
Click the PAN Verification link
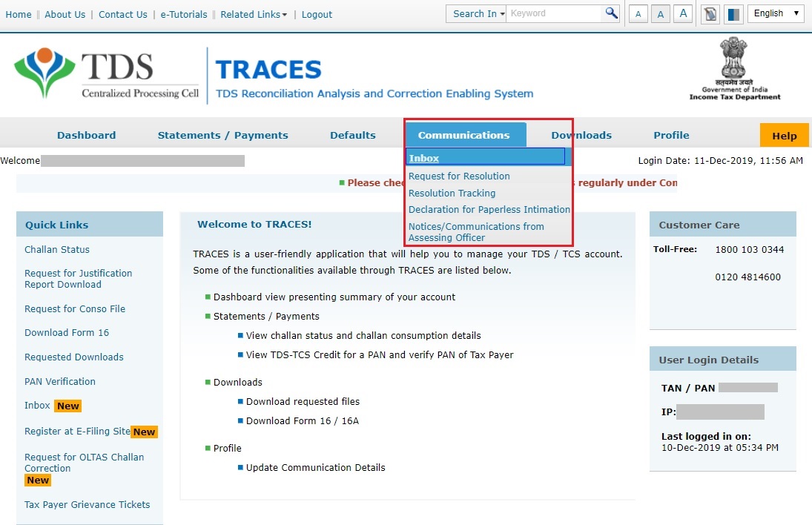click(x=59, y=381)
